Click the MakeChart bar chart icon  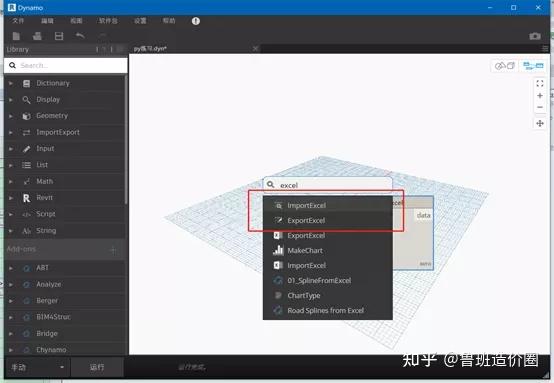pyautogui.click(x=278, y=250)
